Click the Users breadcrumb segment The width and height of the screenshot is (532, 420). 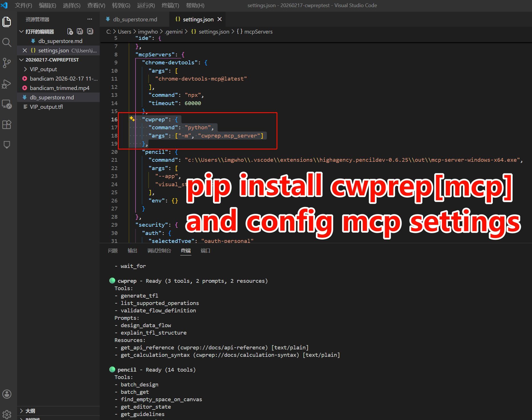click(x=124, y=32)
